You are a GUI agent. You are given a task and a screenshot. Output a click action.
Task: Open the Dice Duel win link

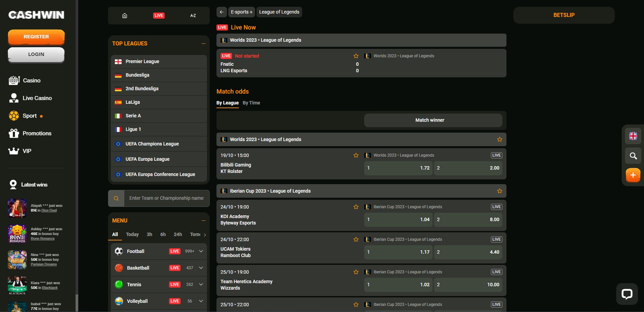[x=49, y=211]
